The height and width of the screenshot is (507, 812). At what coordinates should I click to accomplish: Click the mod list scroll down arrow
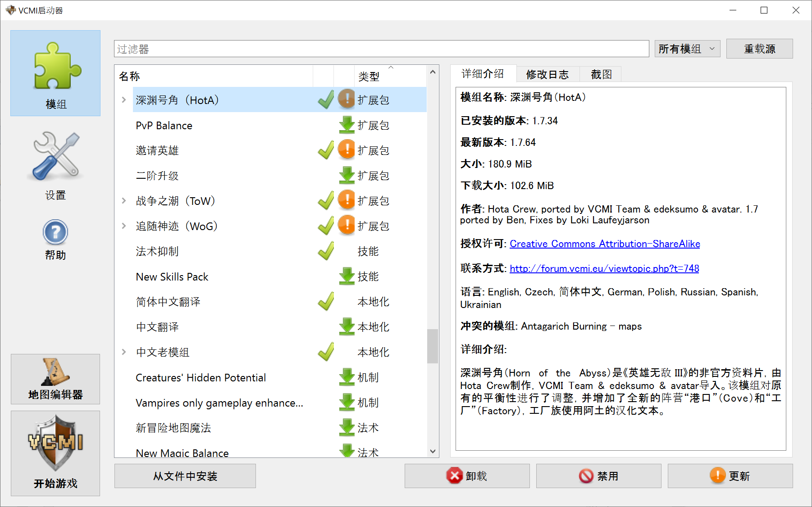pyautogui.click(x=433, y=451)
